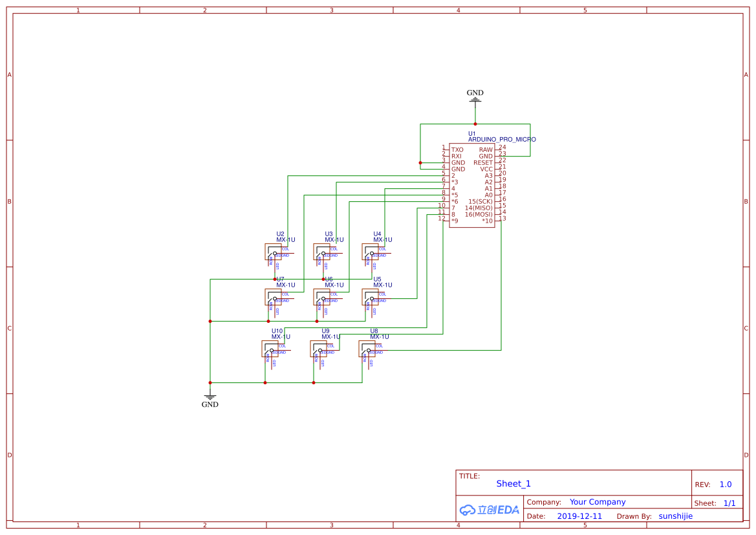Click the TXO pin label on U1
The height and width of the screenshot is (535, 756).
(457, 150)
